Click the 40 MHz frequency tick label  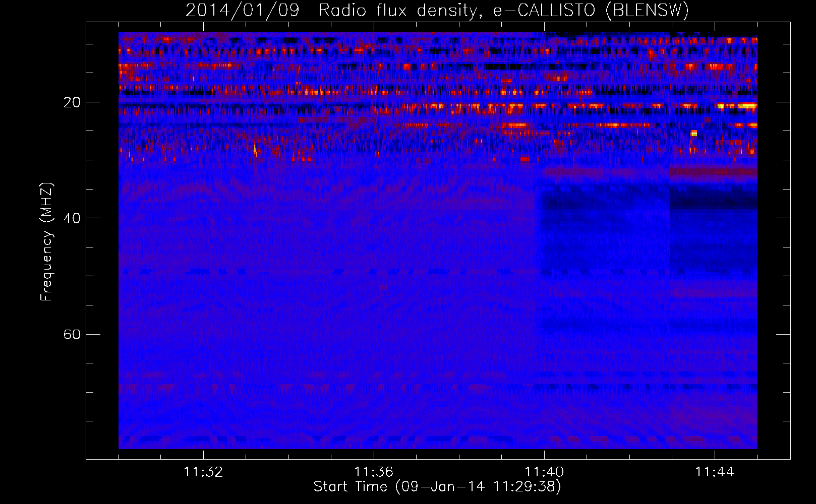[72, 218]
